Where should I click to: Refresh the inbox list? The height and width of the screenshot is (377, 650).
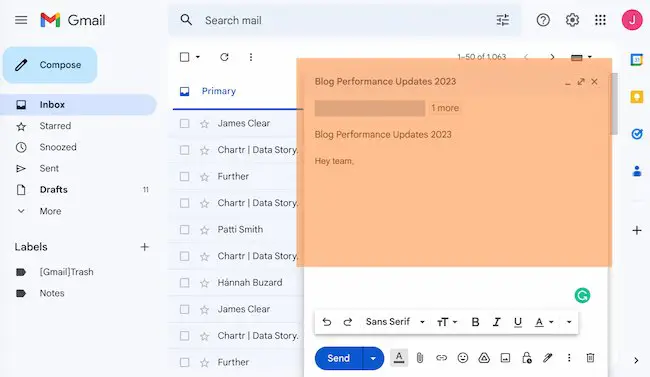[224, 57]
